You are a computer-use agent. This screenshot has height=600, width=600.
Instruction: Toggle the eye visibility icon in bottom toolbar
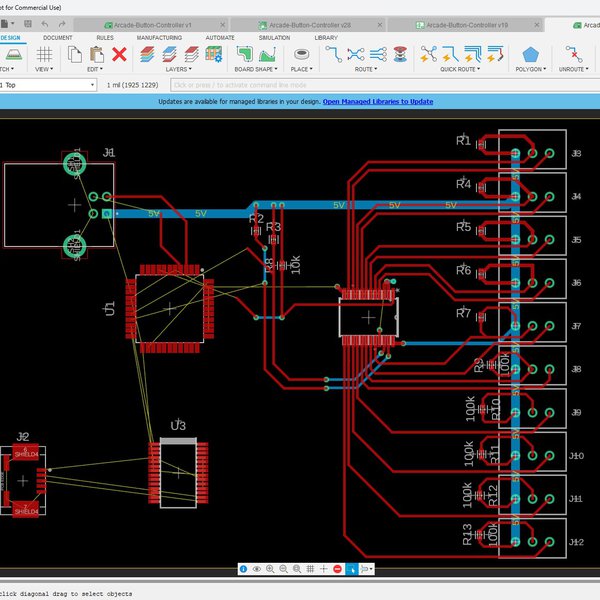(257, 569)
